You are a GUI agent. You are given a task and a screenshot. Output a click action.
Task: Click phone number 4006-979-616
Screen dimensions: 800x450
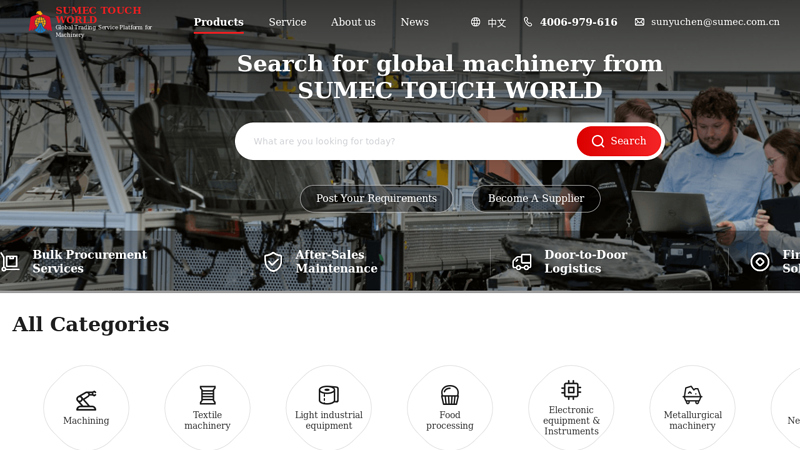point(579,22)
